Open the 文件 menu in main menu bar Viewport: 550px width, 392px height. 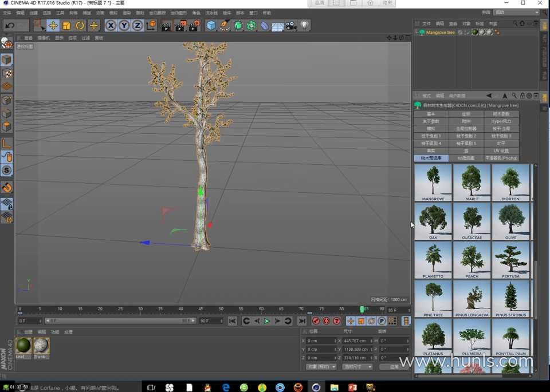(7, 13)
